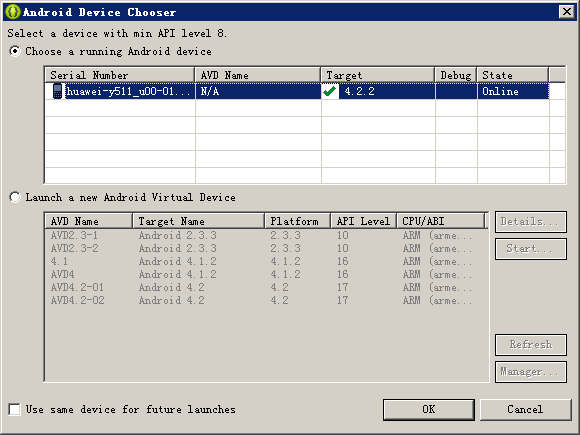
Task: Select the AVD4.2-01 virtual device row
Action: 266,287
